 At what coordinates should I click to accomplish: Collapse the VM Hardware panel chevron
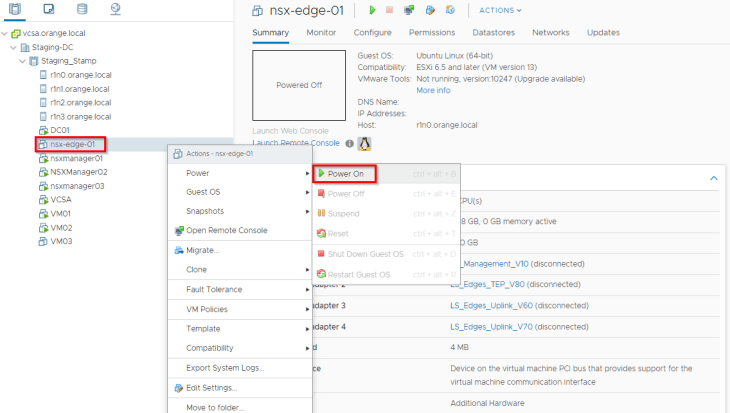pyautogui.click(x=713, y=177)
